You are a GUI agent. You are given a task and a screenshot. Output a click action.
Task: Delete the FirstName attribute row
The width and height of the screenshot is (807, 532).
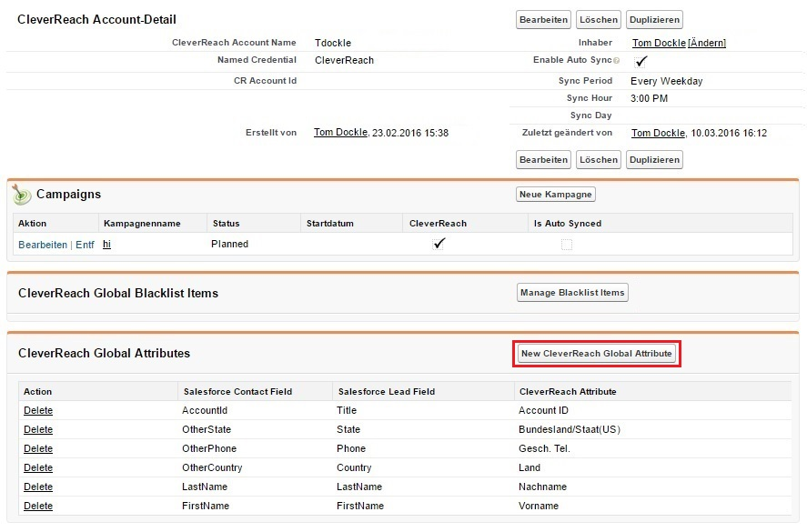[38, 506]
